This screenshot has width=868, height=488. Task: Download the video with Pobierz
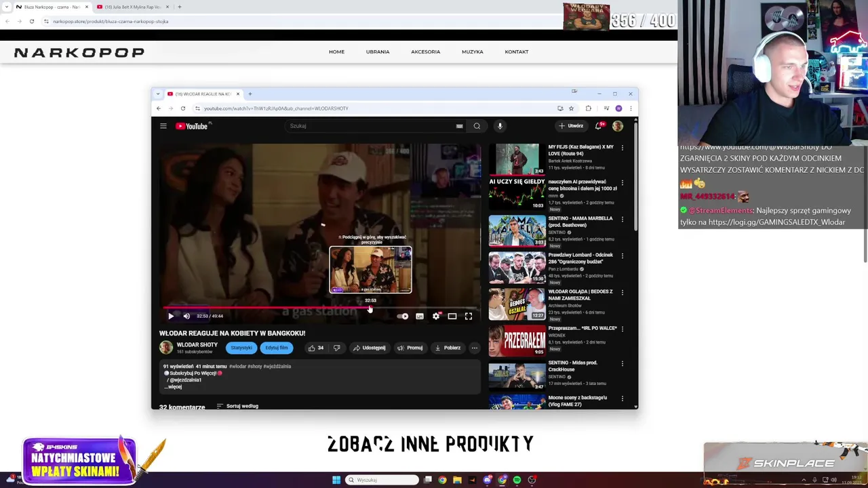coord(448,348)
